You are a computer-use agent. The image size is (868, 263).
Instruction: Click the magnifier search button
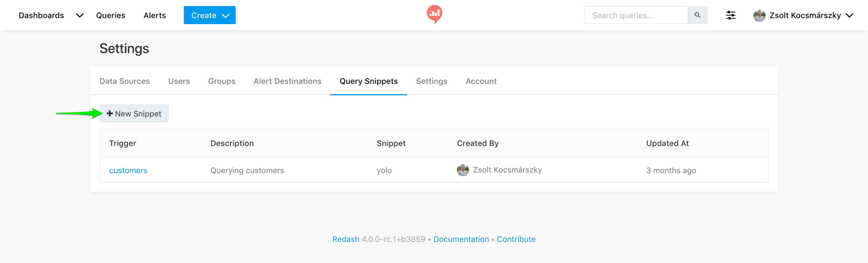(697, 15)
